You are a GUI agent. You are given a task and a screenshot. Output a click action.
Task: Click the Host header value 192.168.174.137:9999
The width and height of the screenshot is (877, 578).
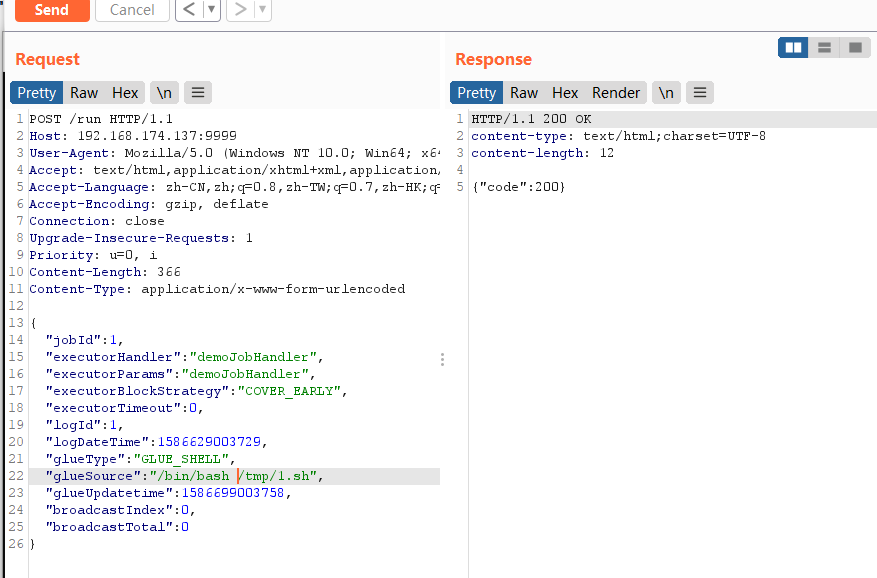157,136
